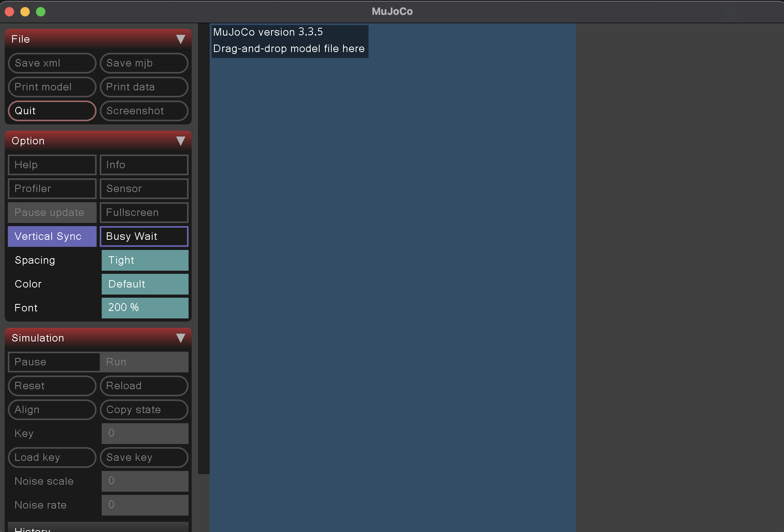Image resolution: width=784 pixels, height=532 pixels.
Task: Click the Load key button
Action: [x=52, y=457]
